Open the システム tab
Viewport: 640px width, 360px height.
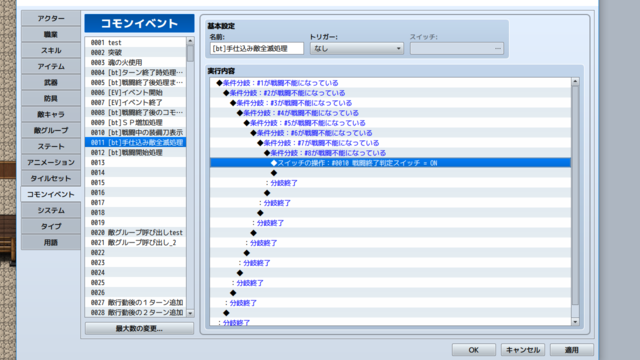(x=51, y=210)
